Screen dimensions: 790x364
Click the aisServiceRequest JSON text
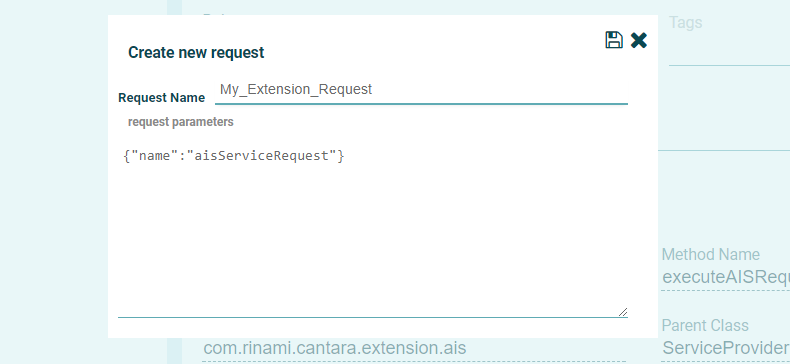click(234, 156)
